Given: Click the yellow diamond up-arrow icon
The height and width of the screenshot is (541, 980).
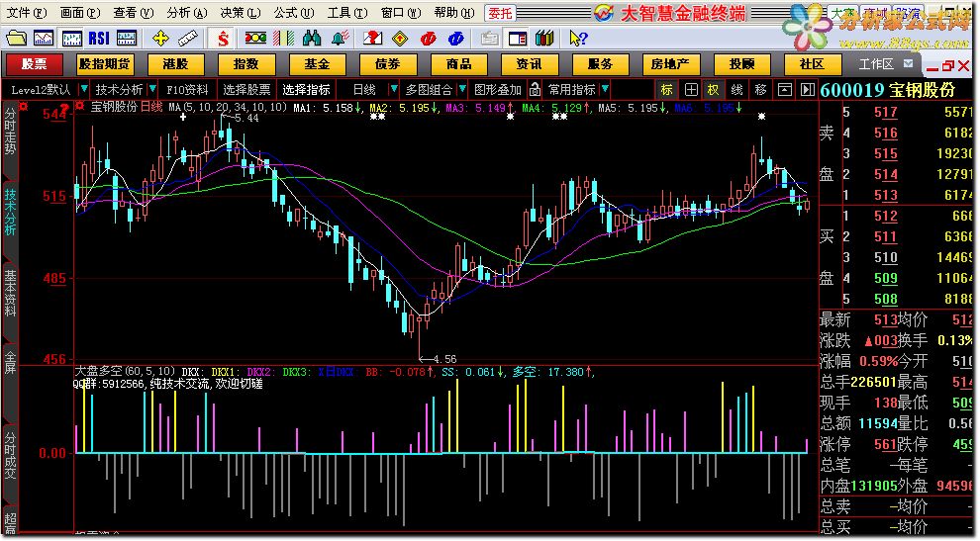Looking at the screenshot, I should click(x=400, y=39).
